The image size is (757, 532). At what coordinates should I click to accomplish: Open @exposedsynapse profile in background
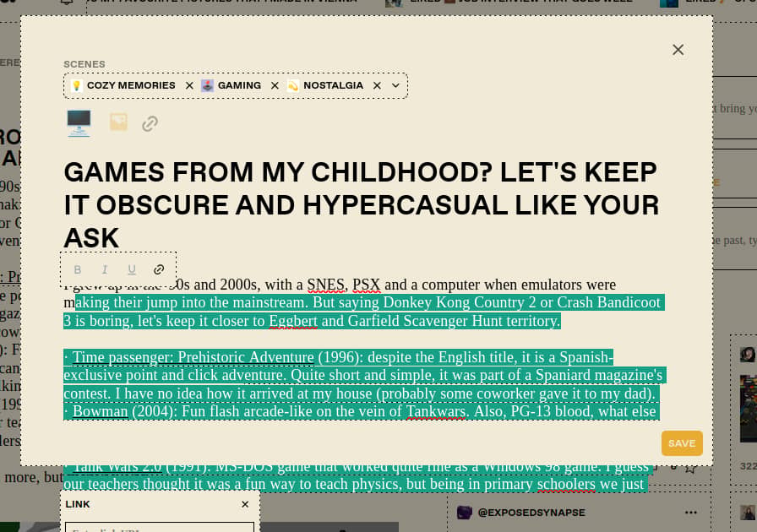click(x=531, y=513)
